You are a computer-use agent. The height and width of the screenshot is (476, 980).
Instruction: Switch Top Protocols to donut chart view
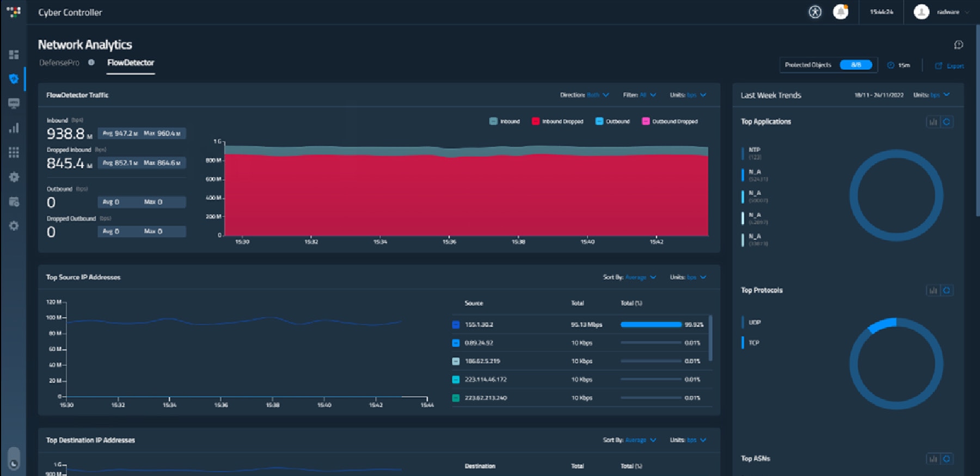point(947,290)
